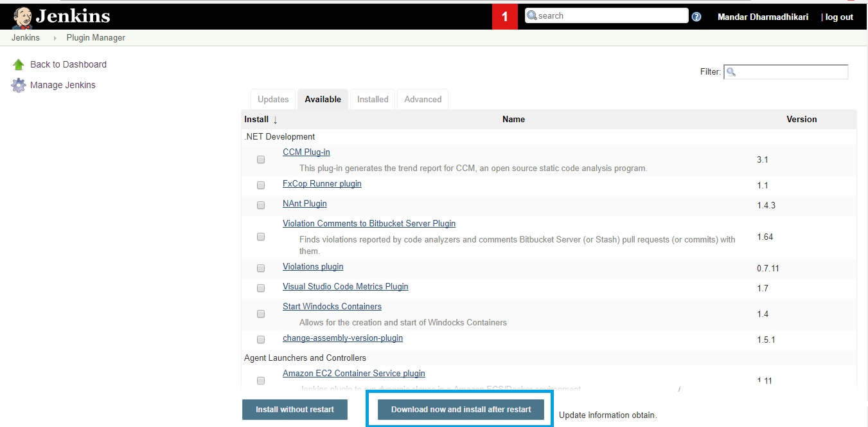Click version 1.4.3 of NAnt Plugin
868x427 pixels.
tap(766, 205)
